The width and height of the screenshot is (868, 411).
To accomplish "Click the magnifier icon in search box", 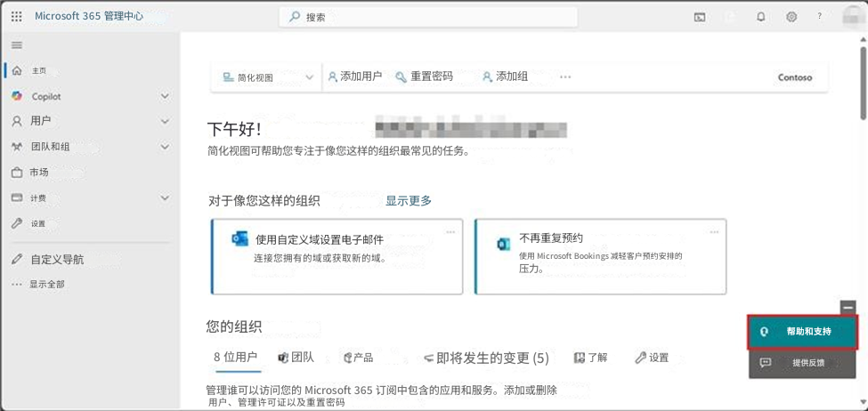I will coord(295,17).
